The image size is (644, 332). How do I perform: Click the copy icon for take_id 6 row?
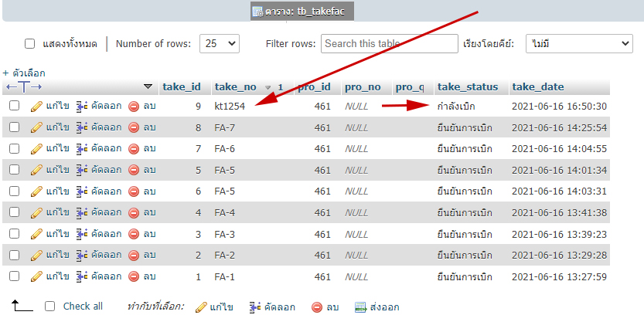click(x=82, y=191)
